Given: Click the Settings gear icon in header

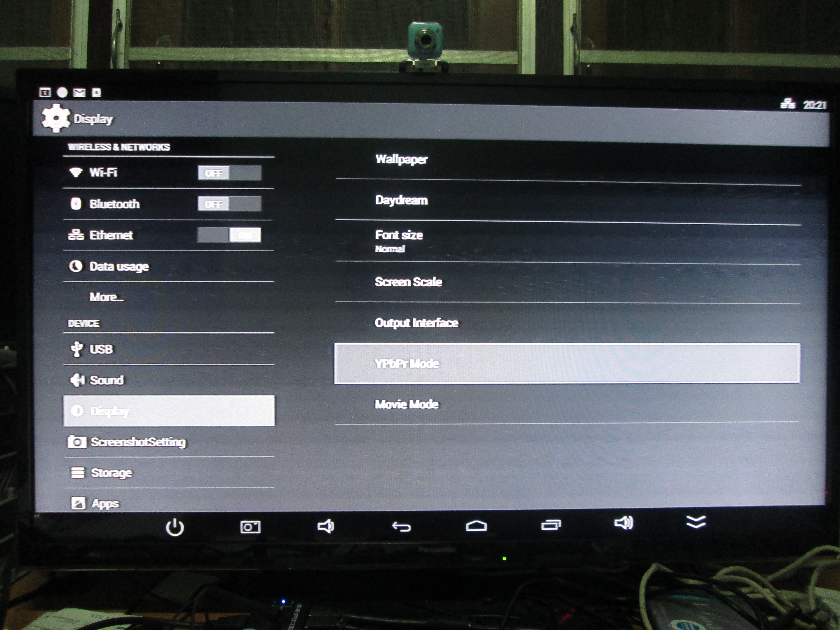Looking at the screenshot, I should coord(56,118).
